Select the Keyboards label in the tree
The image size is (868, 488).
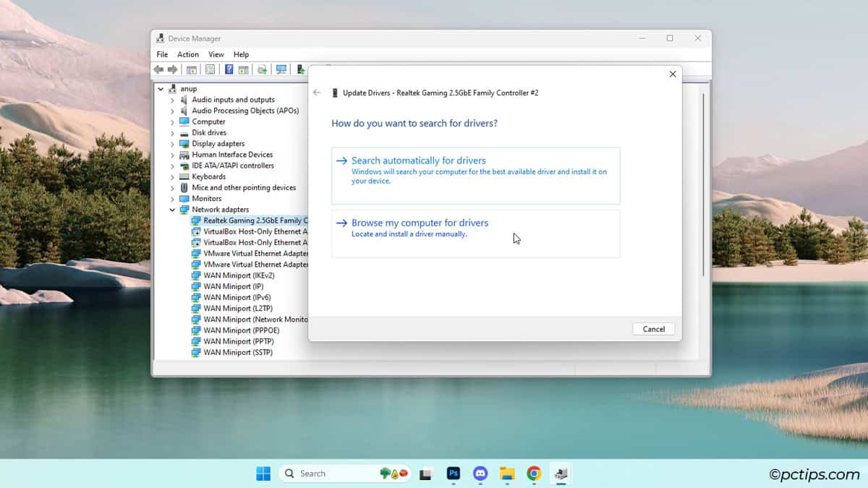208,176
